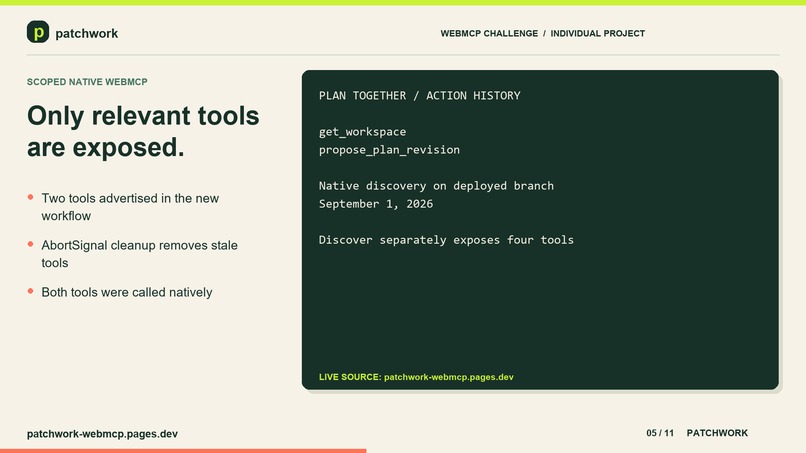
Task: Click the 'WEBMCP CHALLENGE' header text
Action: 489,33
